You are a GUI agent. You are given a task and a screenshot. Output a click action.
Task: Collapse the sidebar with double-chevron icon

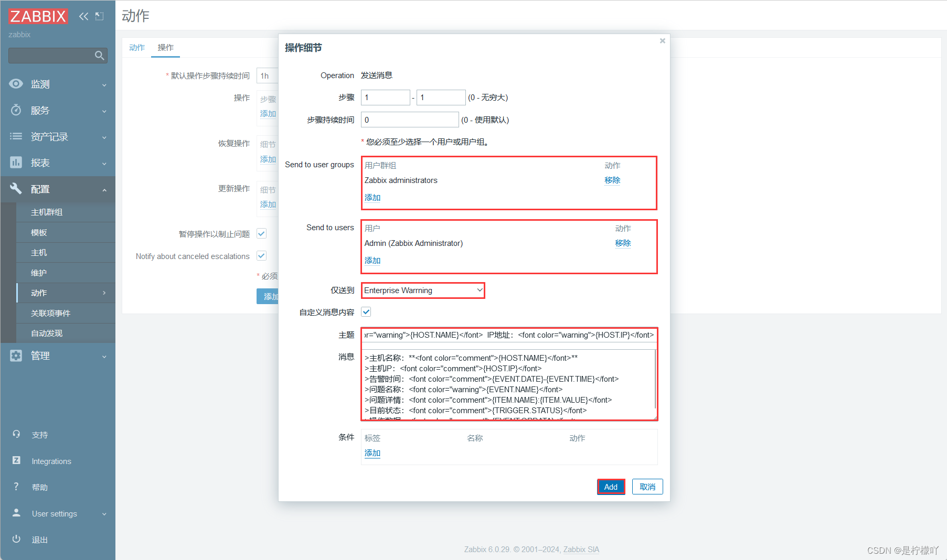click(x=83, y=16)
